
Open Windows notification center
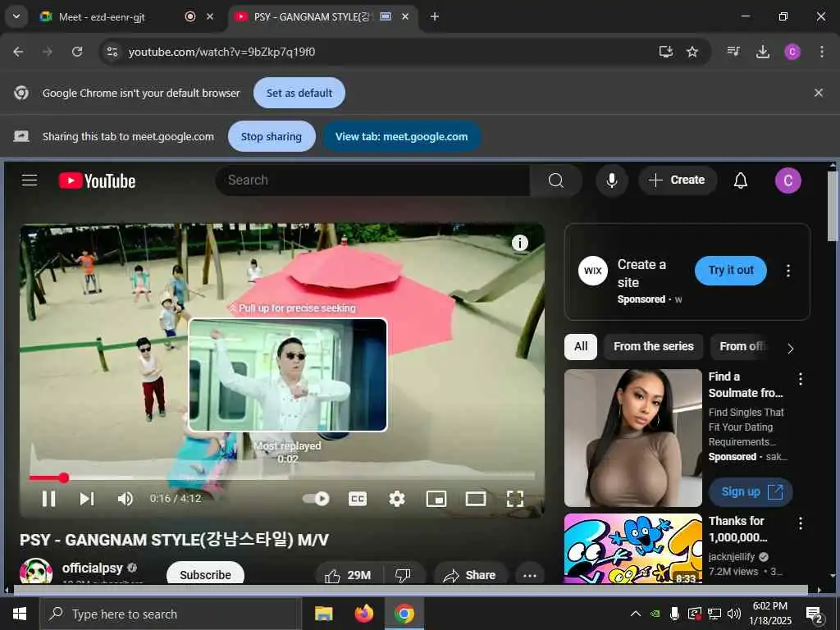(815, 614)
